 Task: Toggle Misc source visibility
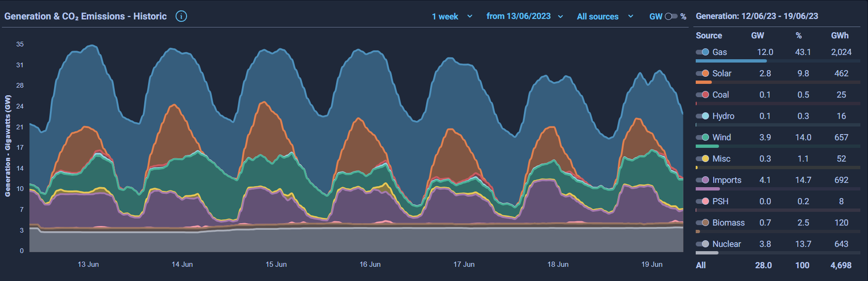[x=702, y=159]
